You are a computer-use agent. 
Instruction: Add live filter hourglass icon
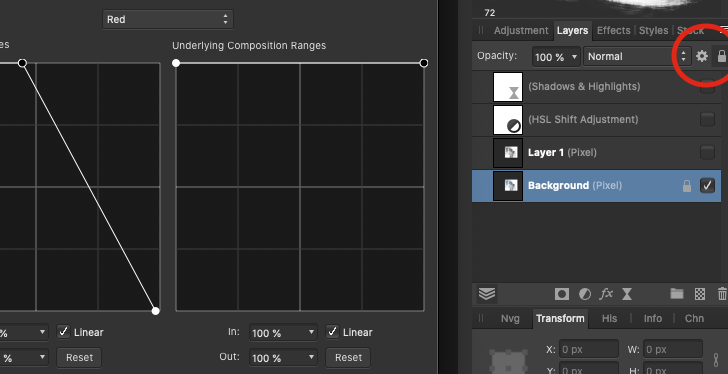click(627, 294)
